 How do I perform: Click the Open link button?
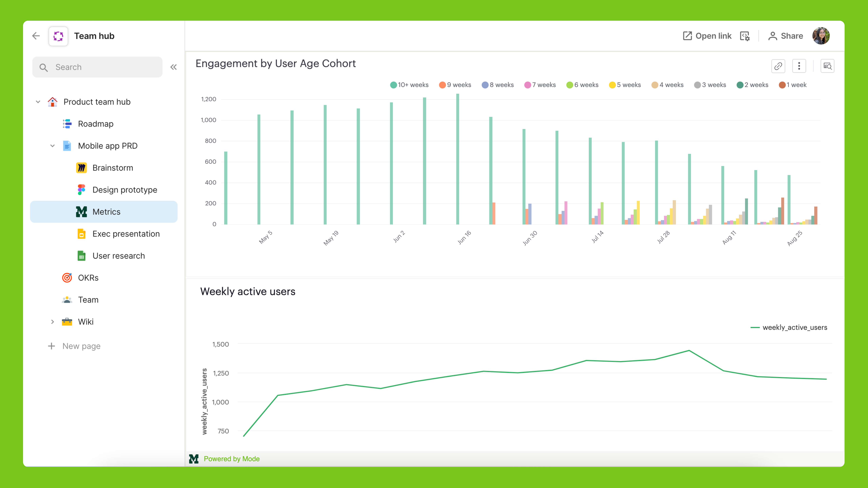pyautogui.click(x=707, y=36)
